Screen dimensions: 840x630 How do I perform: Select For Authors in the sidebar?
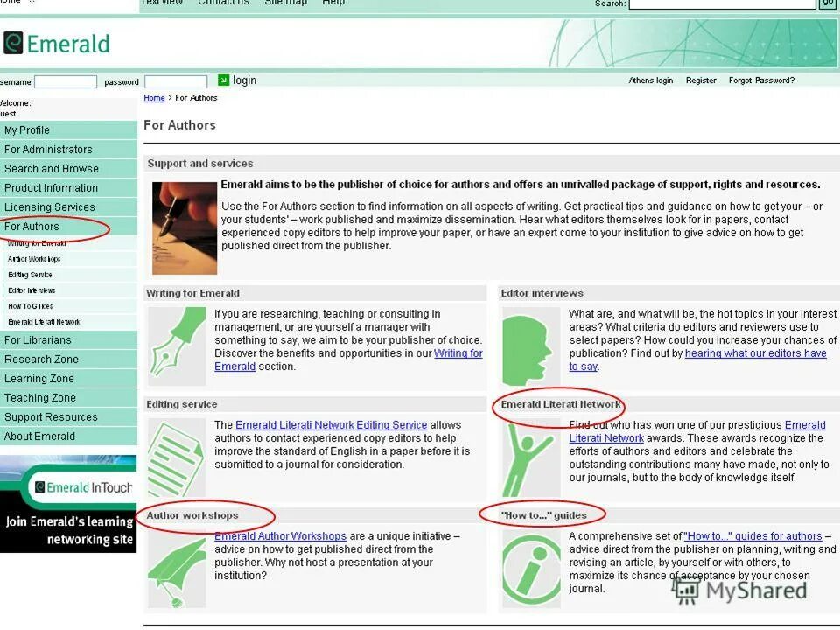(x=68, y=227)
